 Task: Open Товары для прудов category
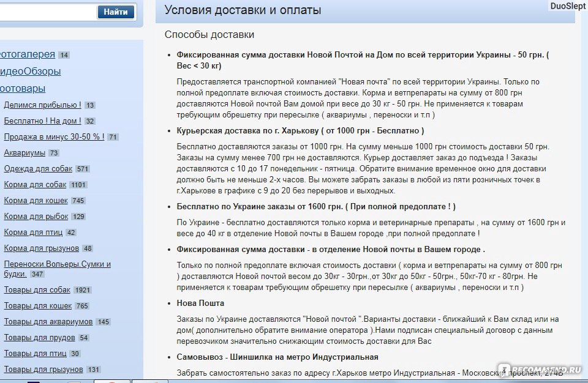click(39, 338)
